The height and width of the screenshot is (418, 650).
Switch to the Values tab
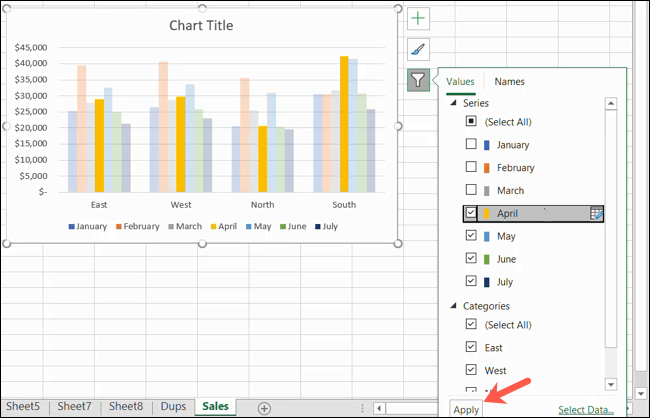460,82
